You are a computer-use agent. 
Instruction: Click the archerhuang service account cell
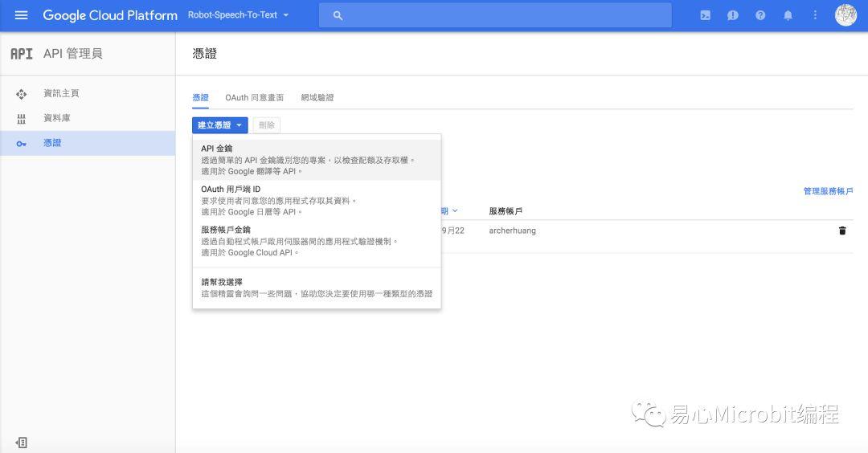[512, 231]
